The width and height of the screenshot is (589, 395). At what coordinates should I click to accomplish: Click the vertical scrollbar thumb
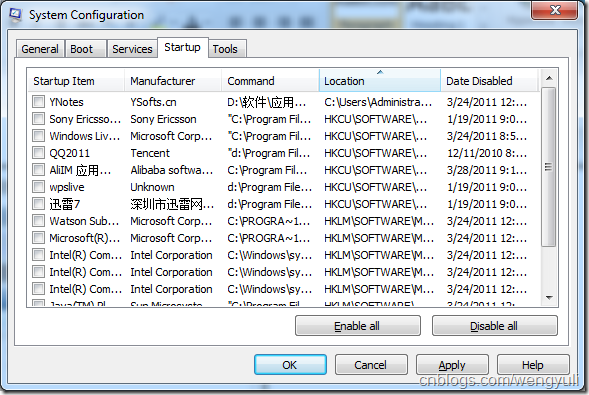point(549,167)
